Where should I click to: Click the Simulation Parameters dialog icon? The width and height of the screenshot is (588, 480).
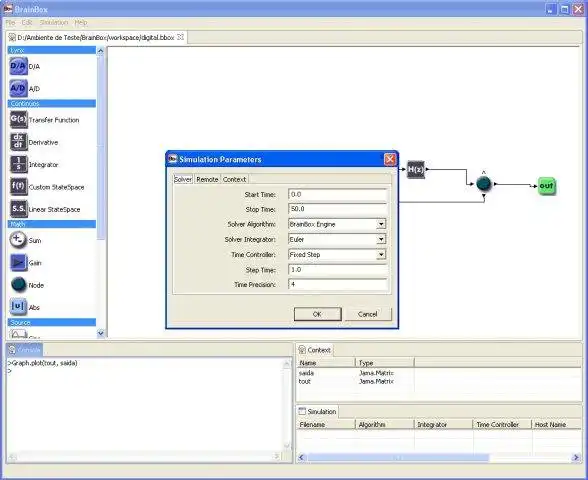click(172, 159)
